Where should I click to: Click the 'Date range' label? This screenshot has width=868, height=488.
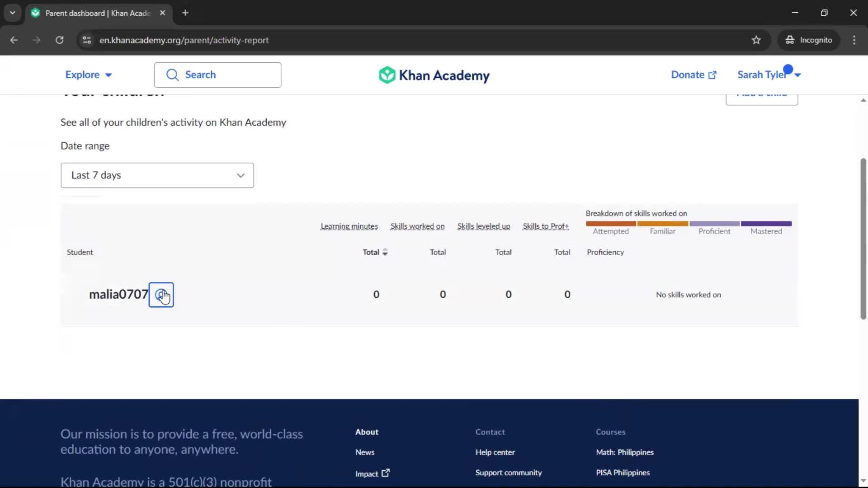pyautogui.click(x=85, y=146)
